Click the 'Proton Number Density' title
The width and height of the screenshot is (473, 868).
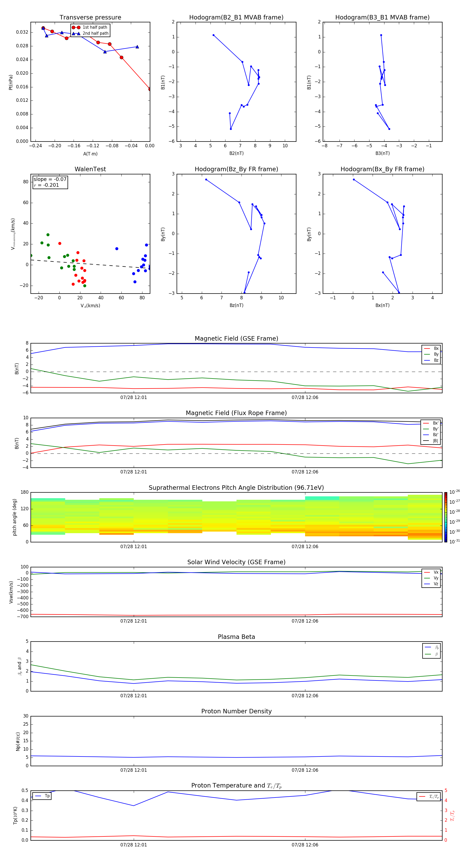click(x=236, y=711)
